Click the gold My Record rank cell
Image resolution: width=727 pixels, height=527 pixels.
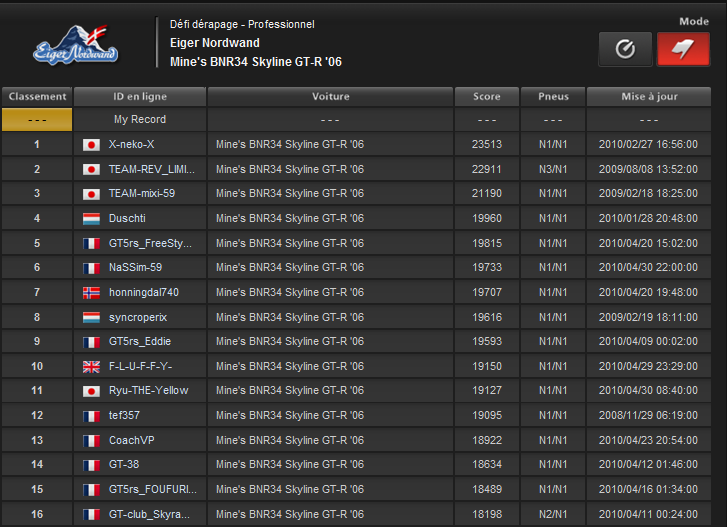[x=37, y=120]
